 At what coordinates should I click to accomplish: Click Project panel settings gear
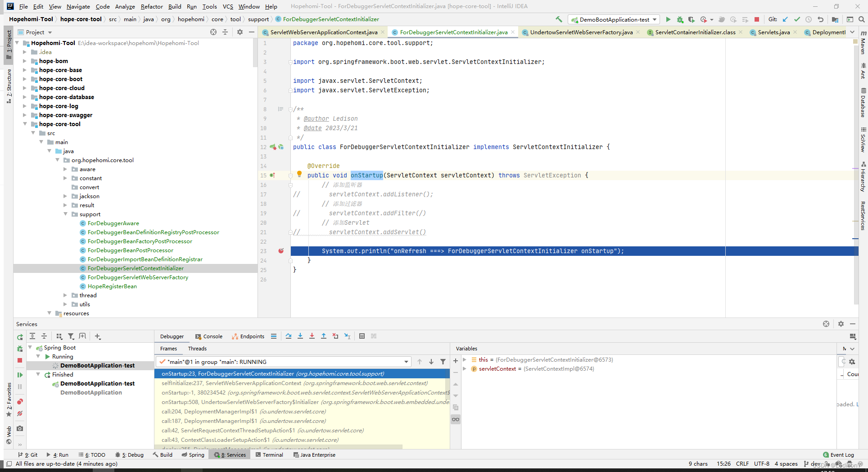240,32
